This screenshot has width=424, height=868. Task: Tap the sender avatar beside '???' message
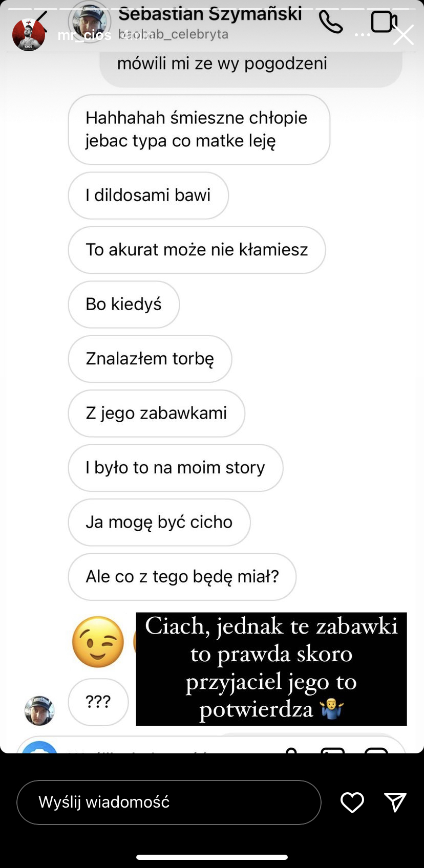click(x=39, y=711)
